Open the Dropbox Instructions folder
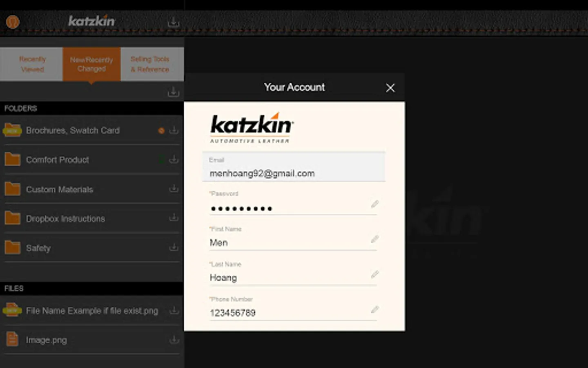The width and height of the screenshot is (588, 368). coord(91,218)
